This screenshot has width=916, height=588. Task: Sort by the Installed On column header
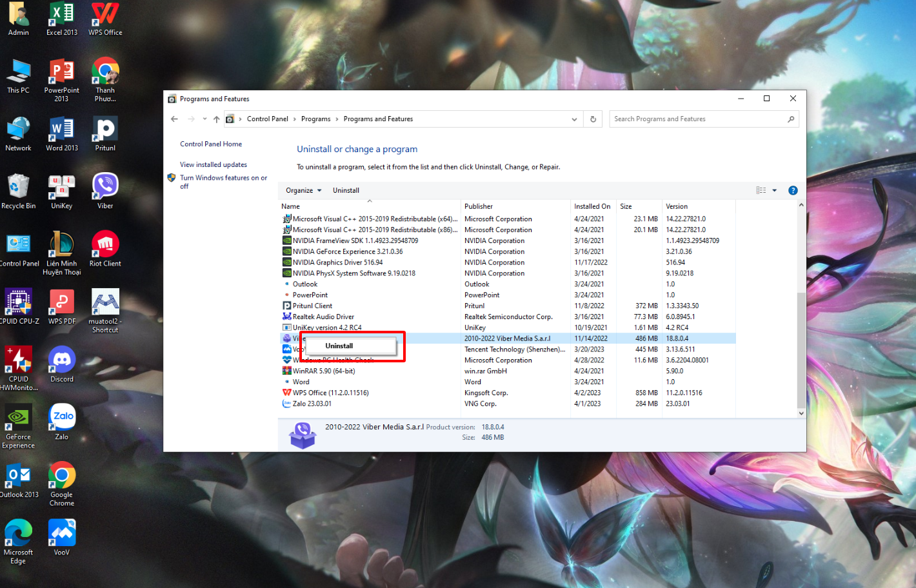pos(593,206)
